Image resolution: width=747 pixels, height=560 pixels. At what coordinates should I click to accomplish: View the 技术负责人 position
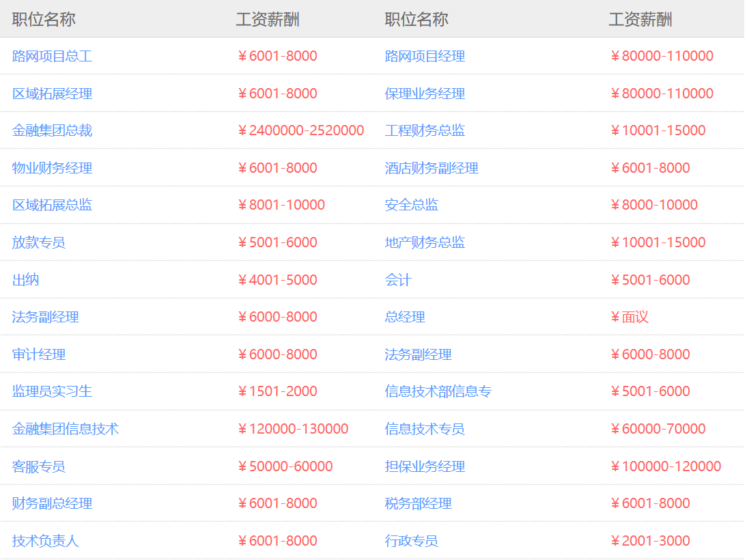point(46,541)
